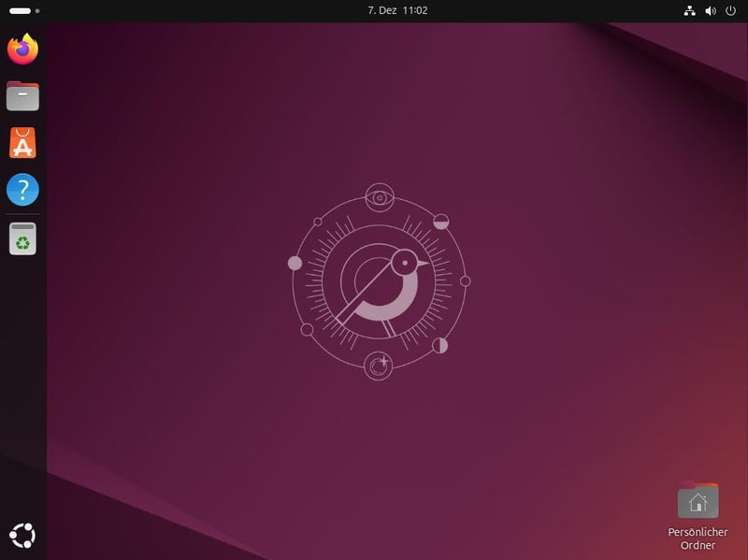Show applications with the Ubuntu logo button

tap(22, 536)
